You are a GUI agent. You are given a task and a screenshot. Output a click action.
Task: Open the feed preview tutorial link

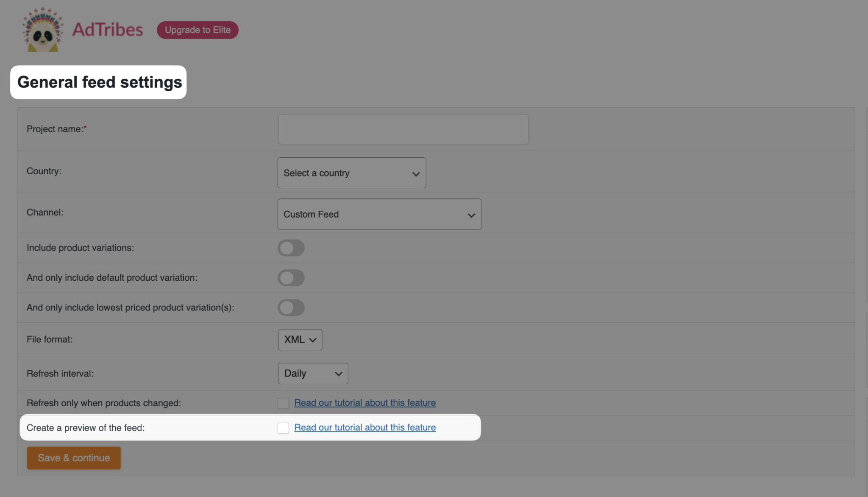[364, 427]
